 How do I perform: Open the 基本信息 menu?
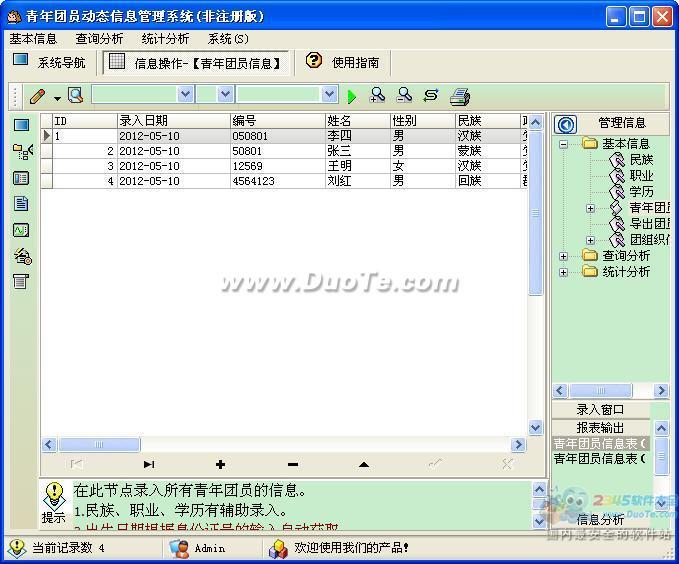(x=33, y=39)
